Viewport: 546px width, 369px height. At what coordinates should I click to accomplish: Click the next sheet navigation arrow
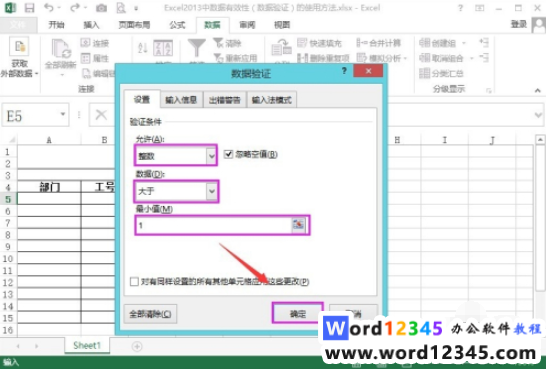pyautogui.click(x=37, y=346)
